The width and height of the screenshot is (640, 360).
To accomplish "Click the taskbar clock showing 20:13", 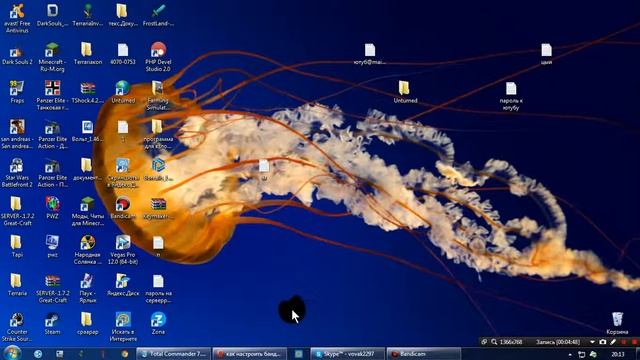I will (618, 354).
